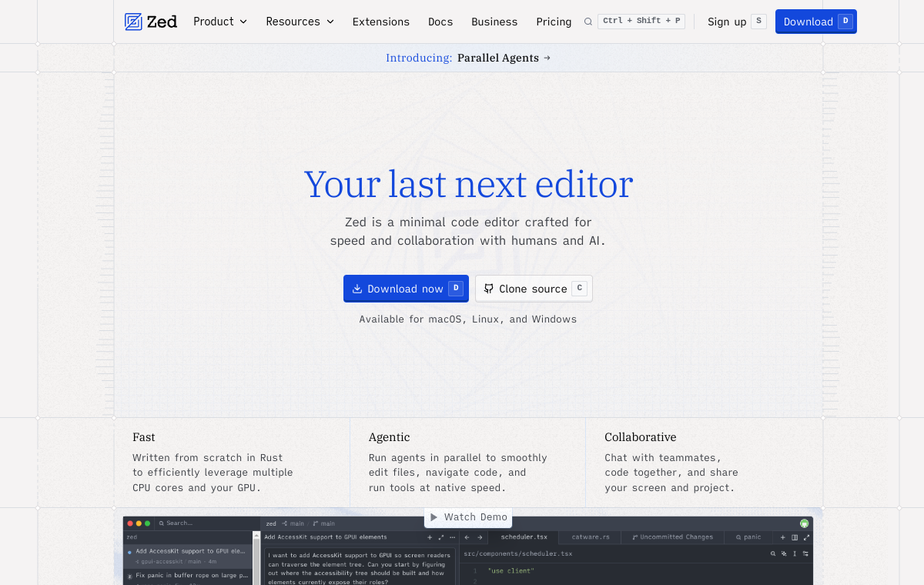Click the "use client" code line
This screenshot has width=924, height=585.
click(x=511, y=571)
